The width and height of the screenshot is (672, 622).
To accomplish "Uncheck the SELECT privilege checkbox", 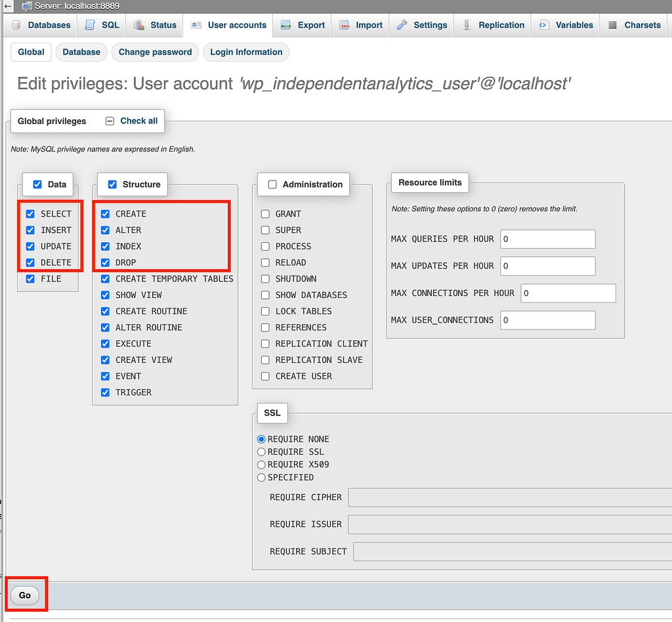I will pos(30,214).
